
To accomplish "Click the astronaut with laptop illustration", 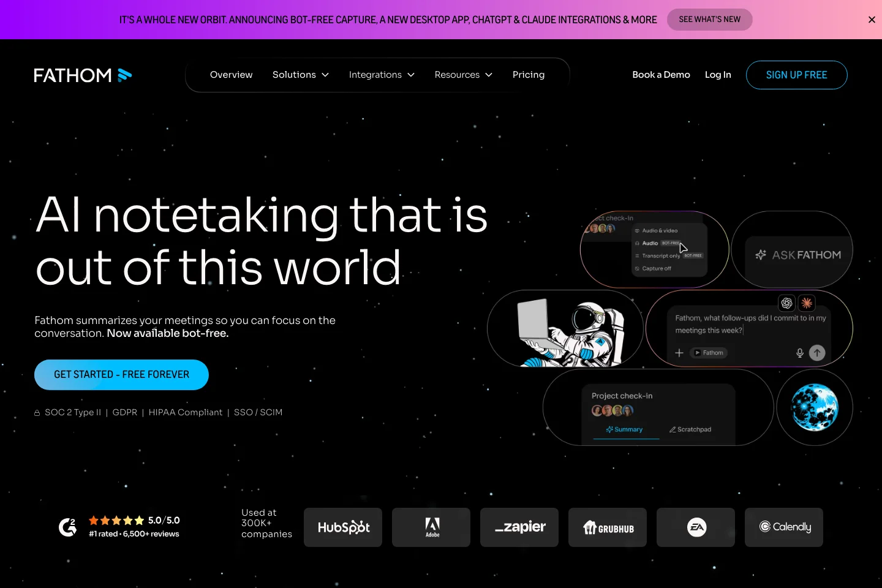I will pos(565,329).
